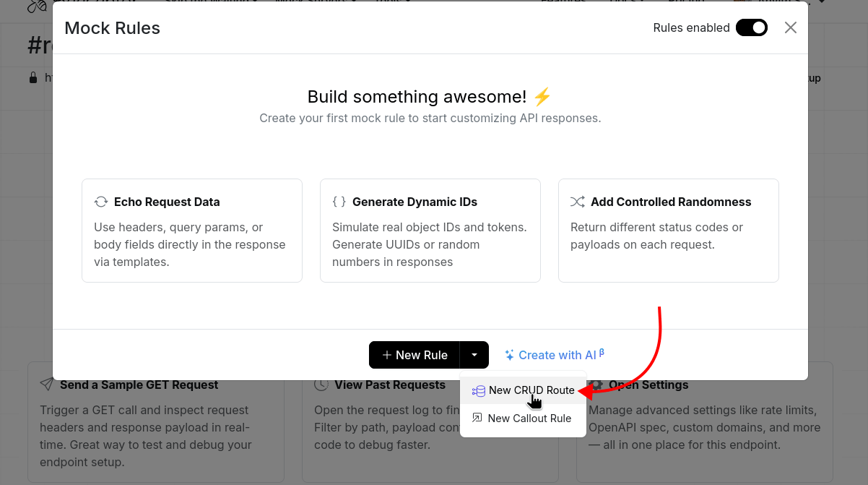Image resolution: width=868 pixels, height=485 pixels.
Task: Click the sparkle icon next to Create with AI
Action: (511, 354)
